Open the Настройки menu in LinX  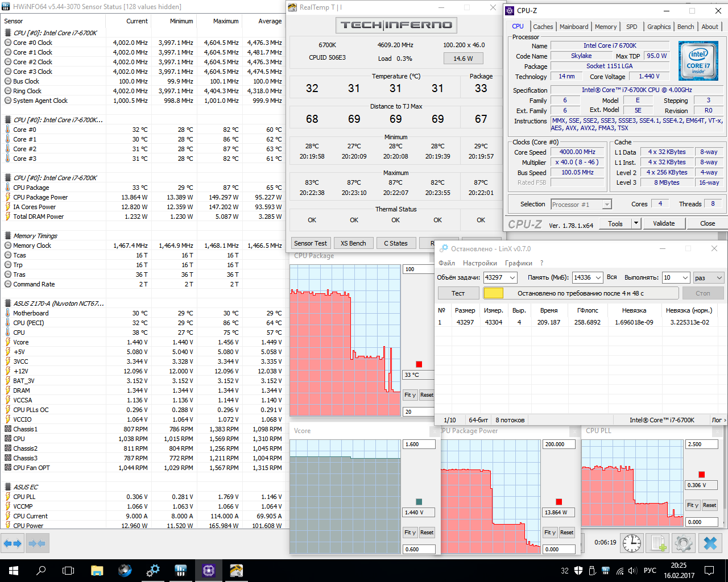click(x=480, y=263)
